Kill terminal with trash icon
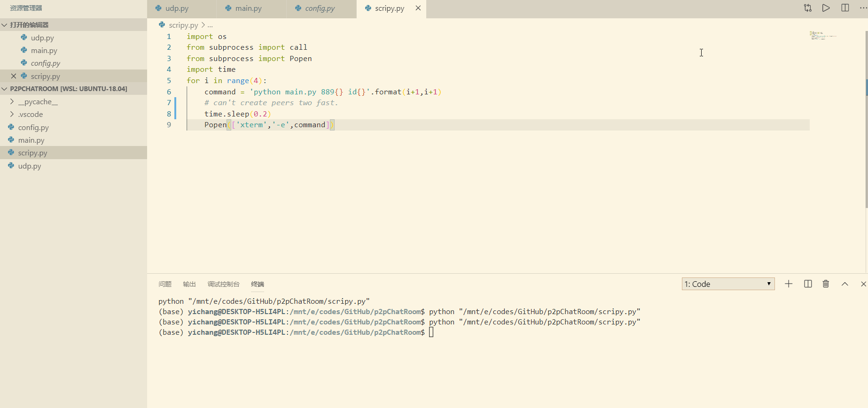The image size is (868, 408). click(826, 284)
